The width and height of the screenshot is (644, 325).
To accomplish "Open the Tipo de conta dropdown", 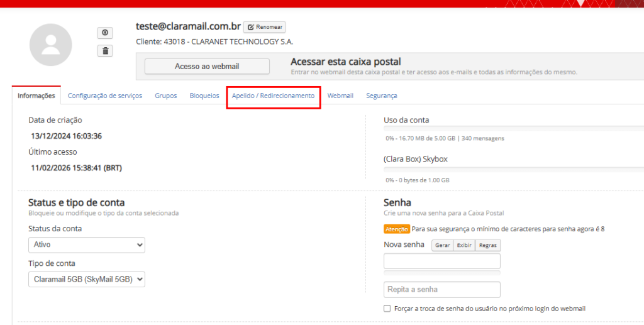I will [x=87, y=279].
